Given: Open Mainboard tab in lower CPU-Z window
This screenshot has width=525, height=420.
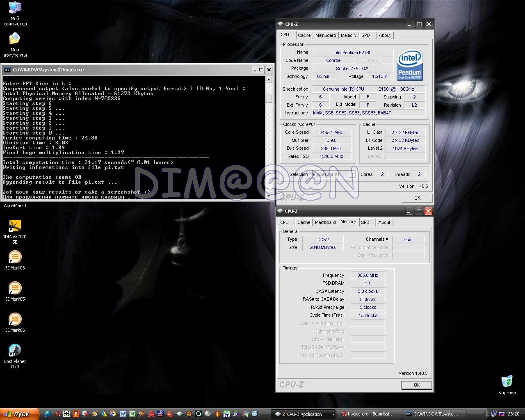Looking at the screenshot, I should pyautogui.click(x=325, y=222).
